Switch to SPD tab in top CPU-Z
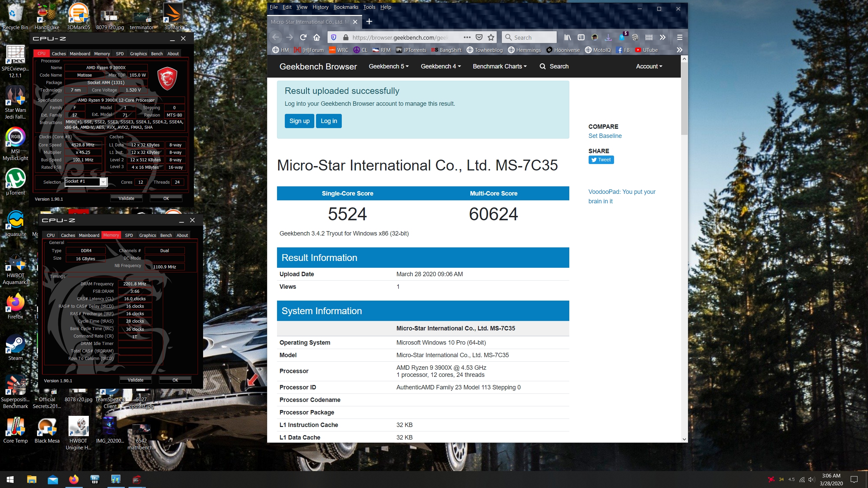The height and width of the screenshot is (488, 868). tap(120, 54)
